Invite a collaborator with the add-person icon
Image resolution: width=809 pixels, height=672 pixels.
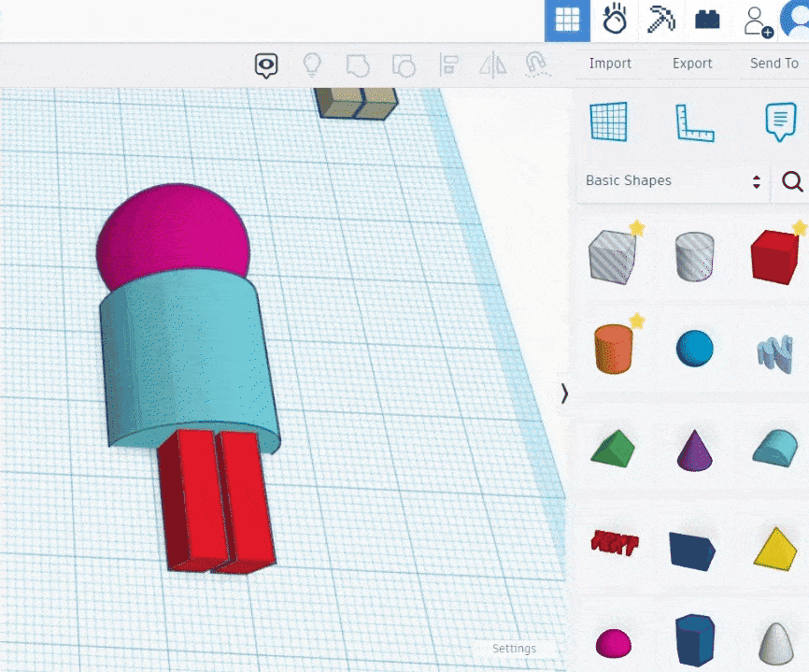[x=758, y=21]
